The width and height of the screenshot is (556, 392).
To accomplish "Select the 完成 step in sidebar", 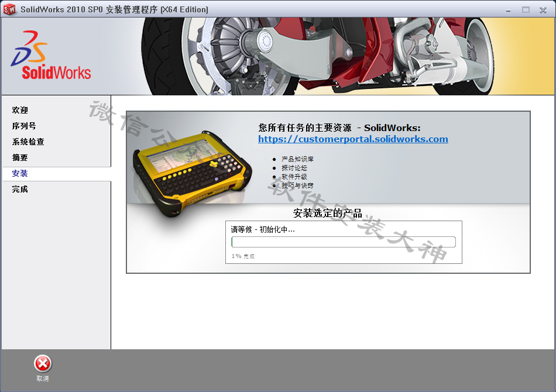I will tap(20, 189).
